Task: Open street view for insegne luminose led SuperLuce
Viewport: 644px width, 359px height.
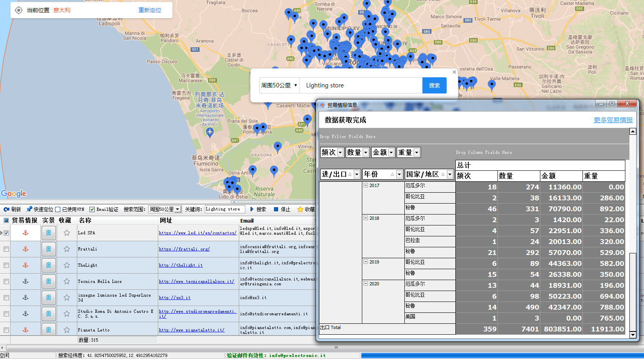Action: [49, 297]
